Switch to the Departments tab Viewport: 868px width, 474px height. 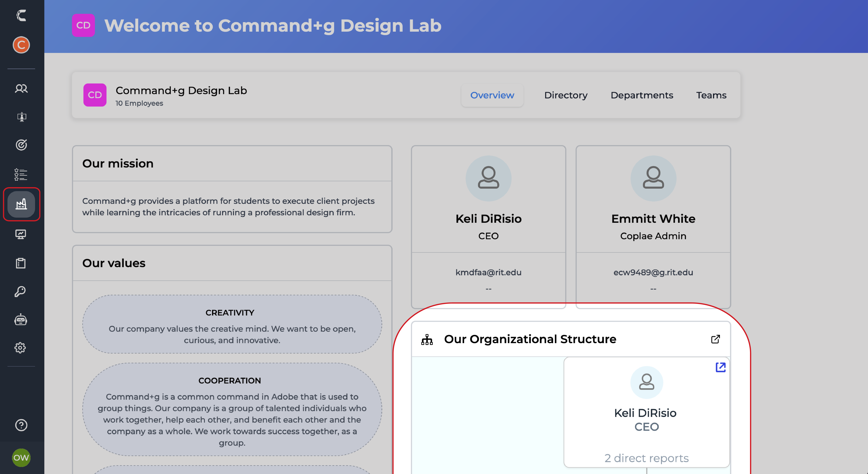(x=642, y=95)
